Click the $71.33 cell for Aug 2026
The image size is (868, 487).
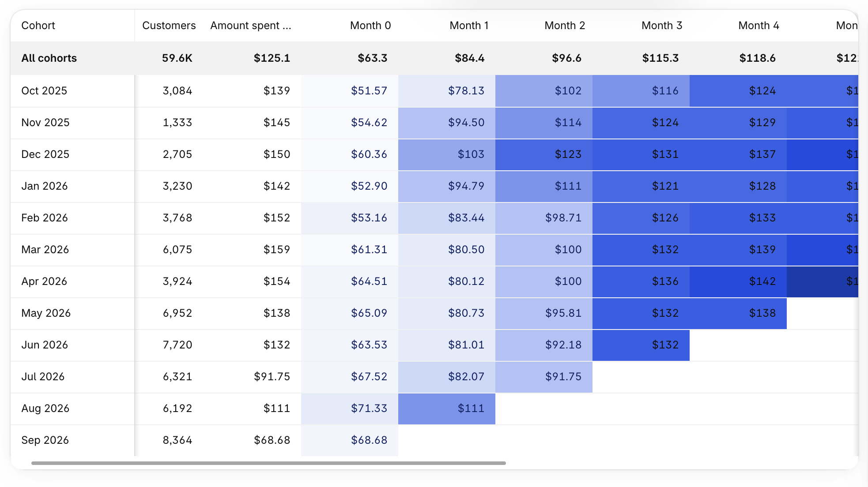coord(350,408)
